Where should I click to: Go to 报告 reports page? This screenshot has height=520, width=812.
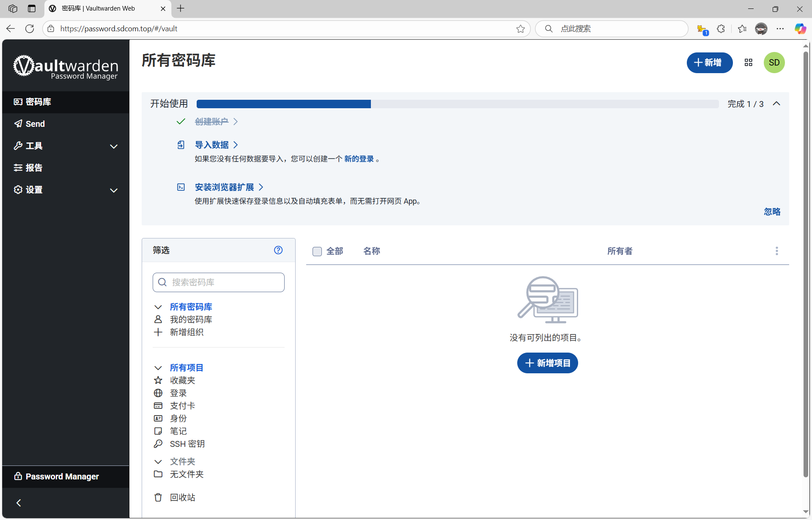34,168
